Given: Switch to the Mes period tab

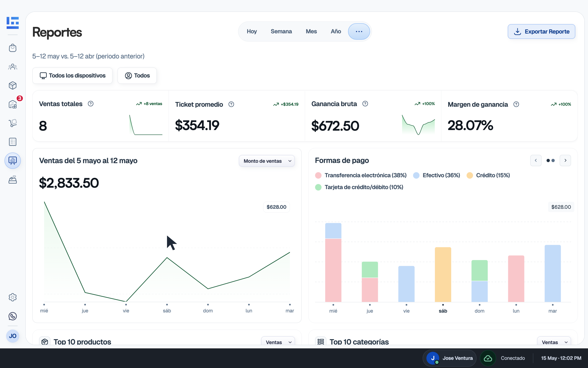Looking at the screenshot, I should [311, 31].
